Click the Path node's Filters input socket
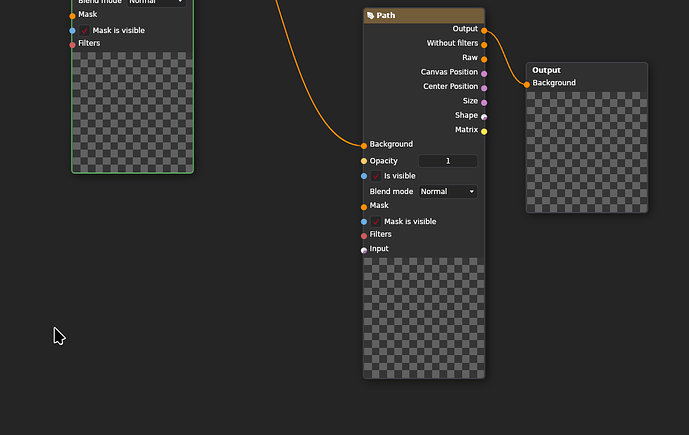The width and height of the screenshot is (689, 435). pos(364,235)
